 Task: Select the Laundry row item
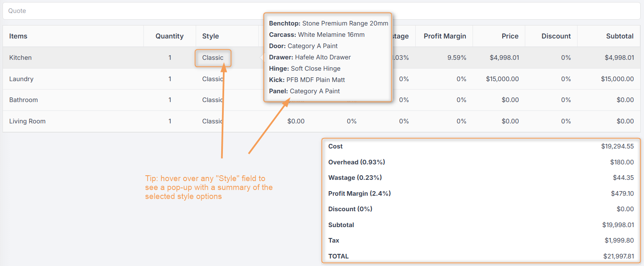pyautogui.click(x=21, y=79)
